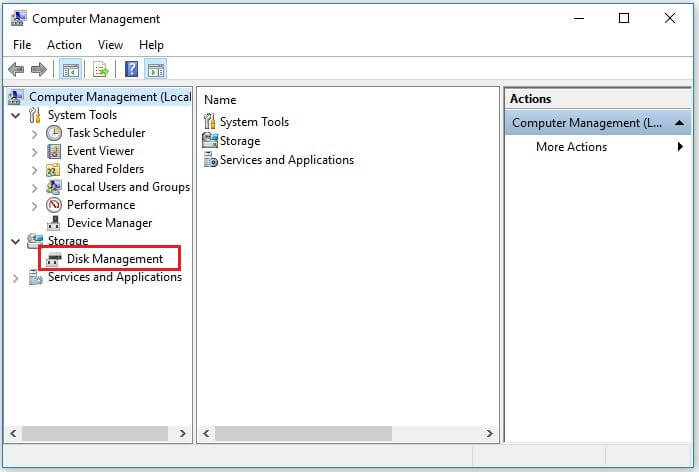Select Disk Management under Storage
This screenshot has height=472, width=699.
tap(114, 259)
